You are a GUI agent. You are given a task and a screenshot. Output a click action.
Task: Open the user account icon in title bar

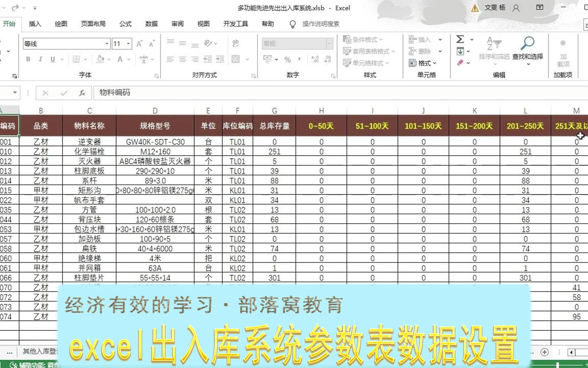[516, 8]
